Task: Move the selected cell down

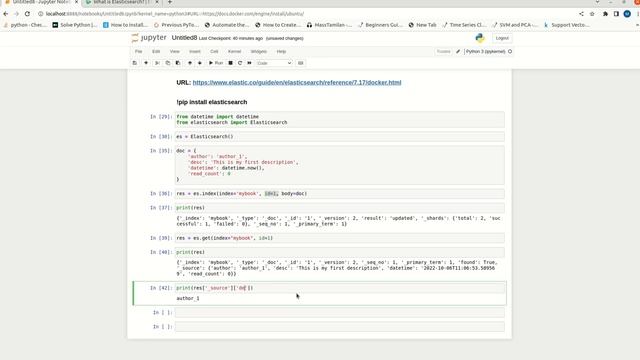Action: (200, 63)
